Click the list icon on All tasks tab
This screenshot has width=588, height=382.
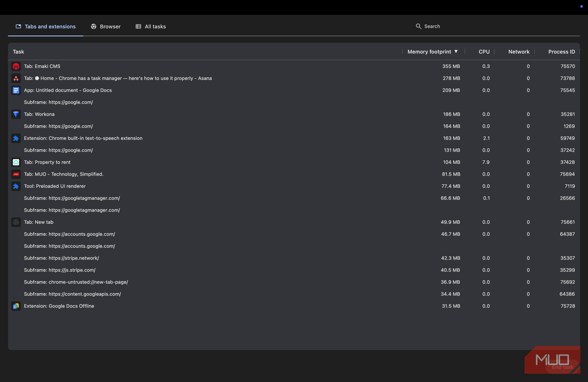[x=138, y=26]
